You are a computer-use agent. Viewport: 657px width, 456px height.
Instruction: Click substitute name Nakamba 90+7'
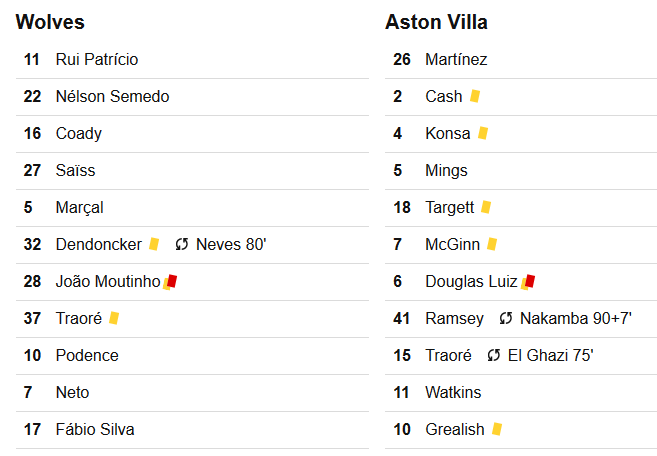click(576, 318)
